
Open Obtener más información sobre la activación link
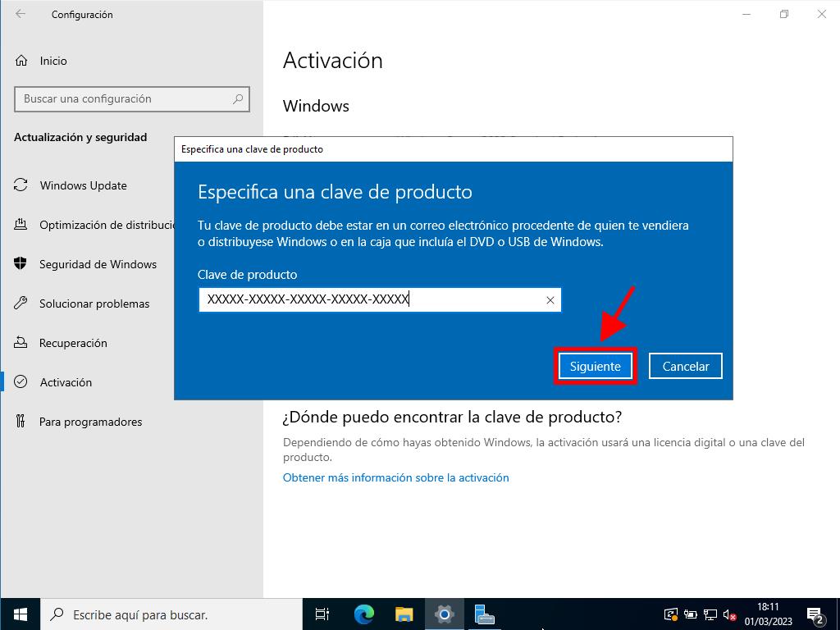coord(395,477)
